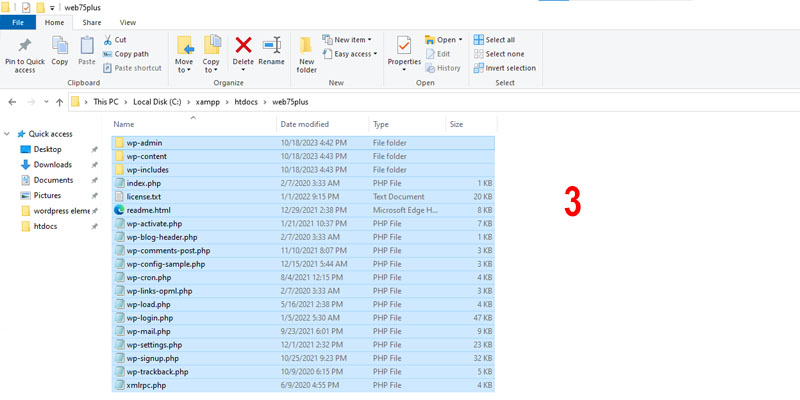Select wp-login.php file

click(x=304, y=318)
